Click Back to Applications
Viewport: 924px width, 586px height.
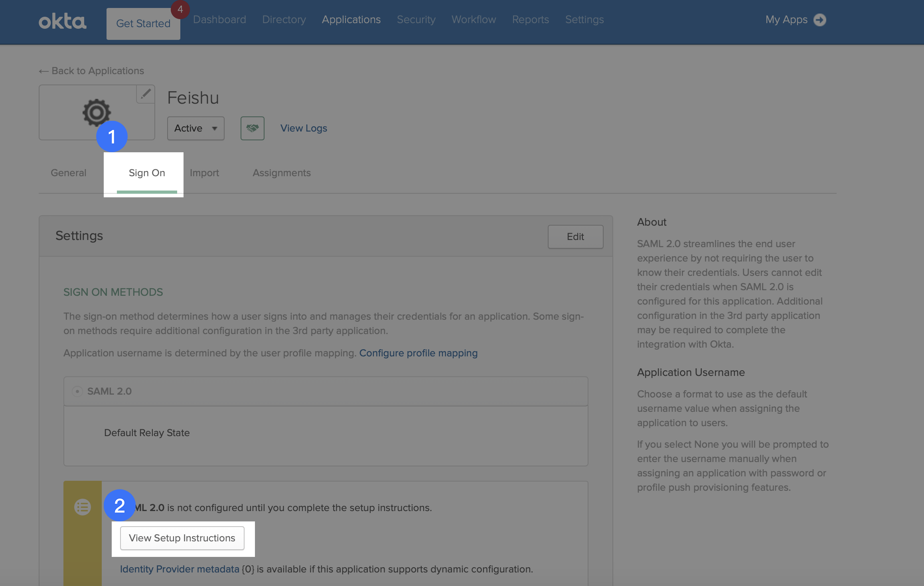[x=98, y=71]
